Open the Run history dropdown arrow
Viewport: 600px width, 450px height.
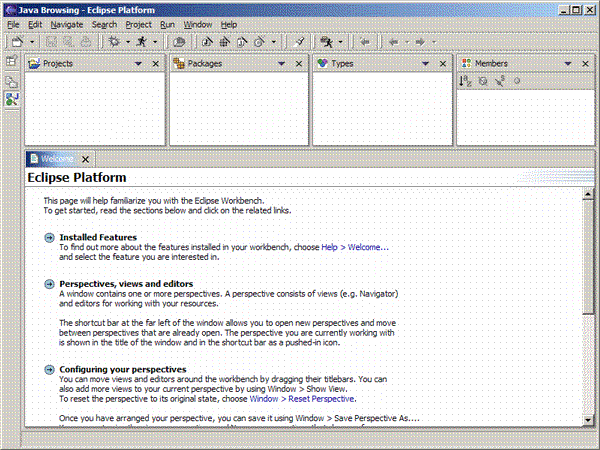coord(155,42)
